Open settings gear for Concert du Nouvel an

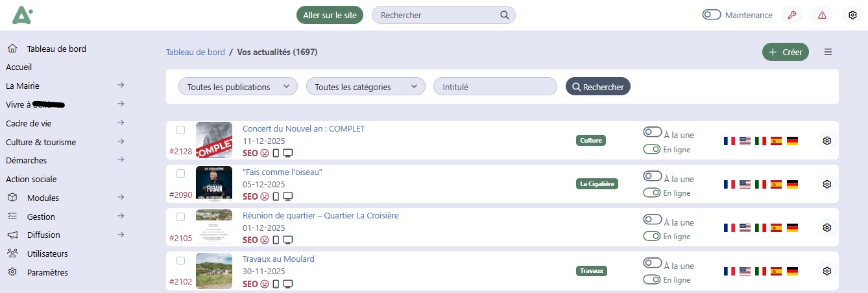coord(826,141)
